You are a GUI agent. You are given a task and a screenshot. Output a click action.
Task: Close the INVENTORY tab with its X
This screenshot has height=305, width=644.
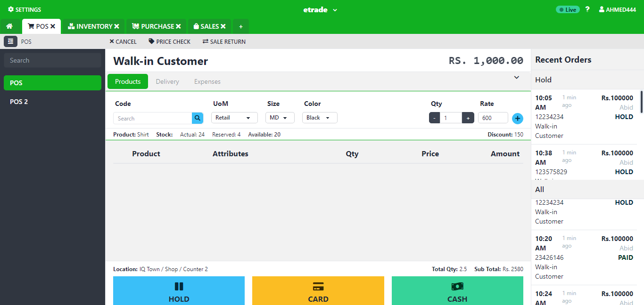(116, 26)
